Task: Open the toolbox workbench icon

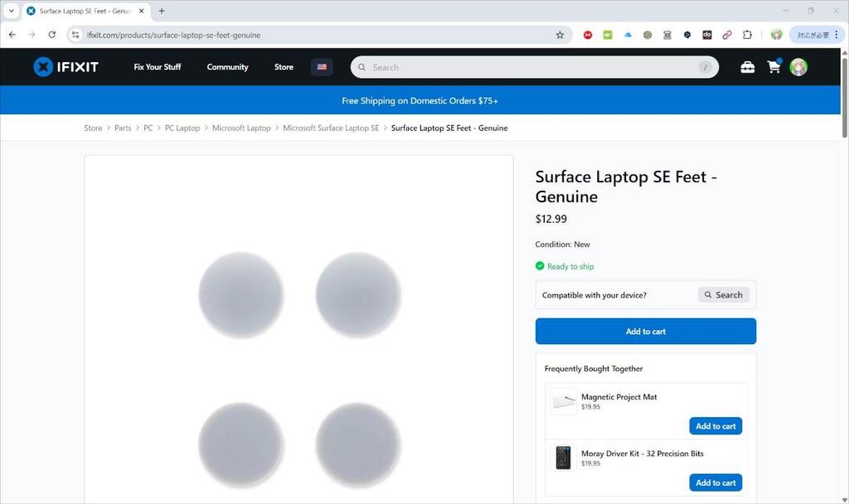Action: [x=747, y=67]
